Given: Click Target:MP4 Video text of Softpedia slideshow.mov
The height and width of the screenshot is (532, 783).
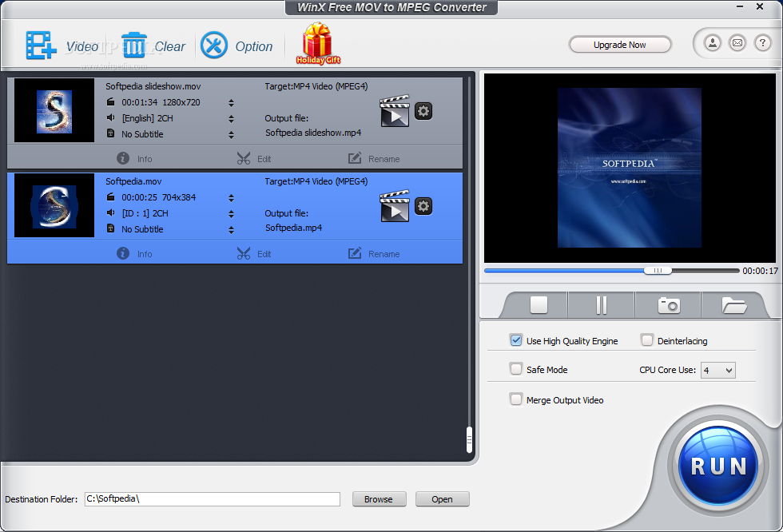Looking at the screenshot, I should (x=316, y=86).
